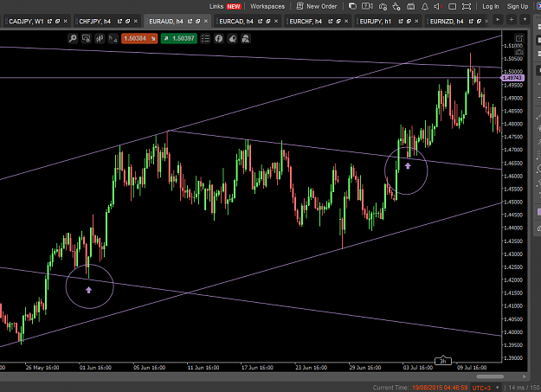Viewport: 541px width, 392px height.
Task: Open chart tabs list dropdown arrow
Action: point(525,20)
